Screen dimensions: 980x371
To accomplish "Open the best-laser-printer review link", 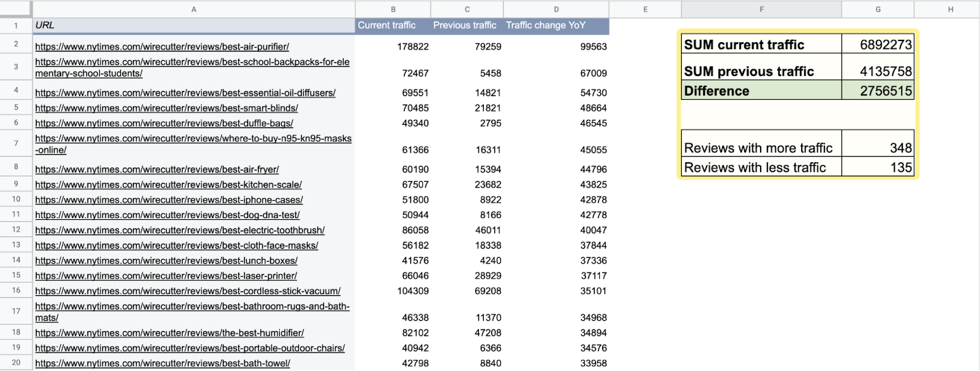I will click(166, 276).
